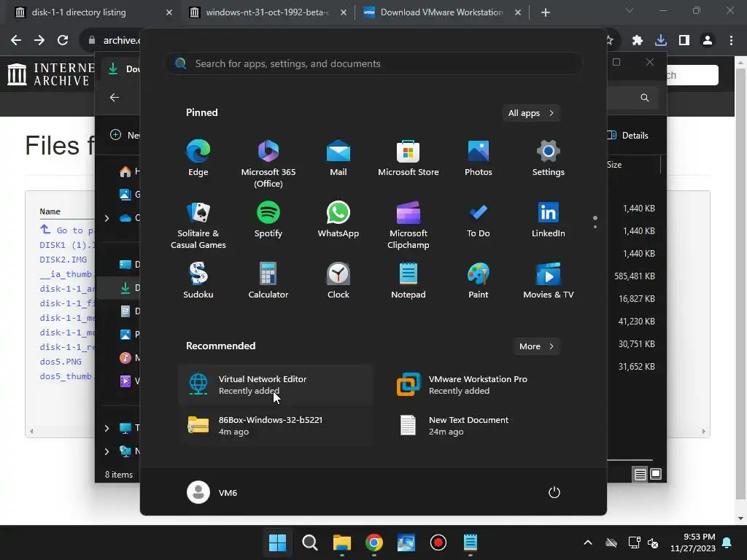Image resolution: width=747 pixels, height=560 pixels.
Task: Open Details pane in File Explorer
Action: pos(628,135)
